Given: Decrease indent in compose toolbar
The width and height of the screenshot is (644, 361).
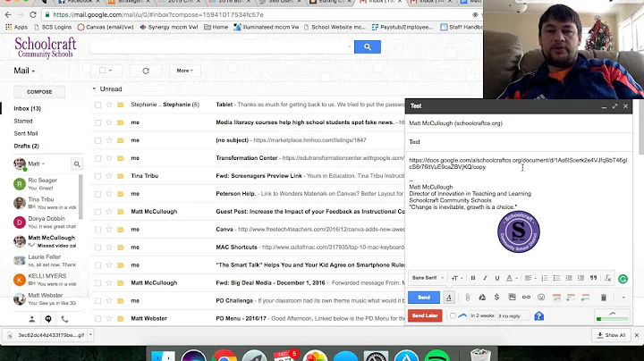Looking at the screenshot, I should coord(569,278).
